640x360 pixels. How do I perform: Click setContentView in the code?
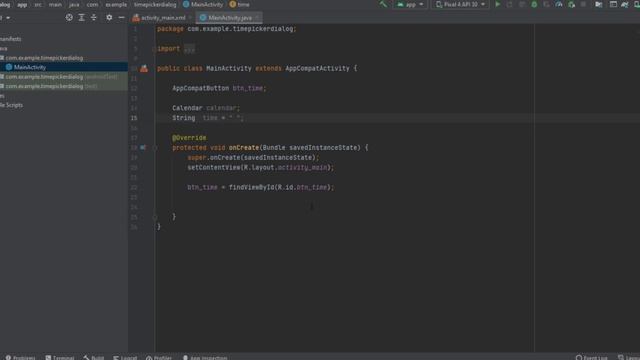tap(214, 167)
